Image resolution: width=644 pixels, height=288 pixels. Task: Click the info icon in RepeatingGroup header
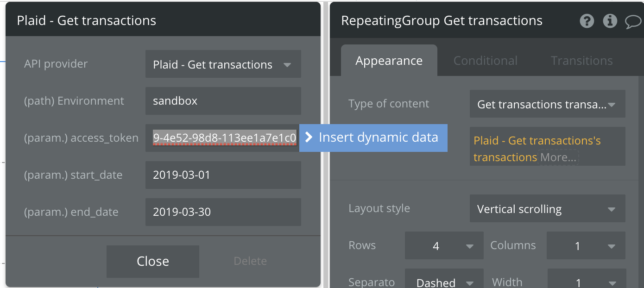[x=610, y=21]
